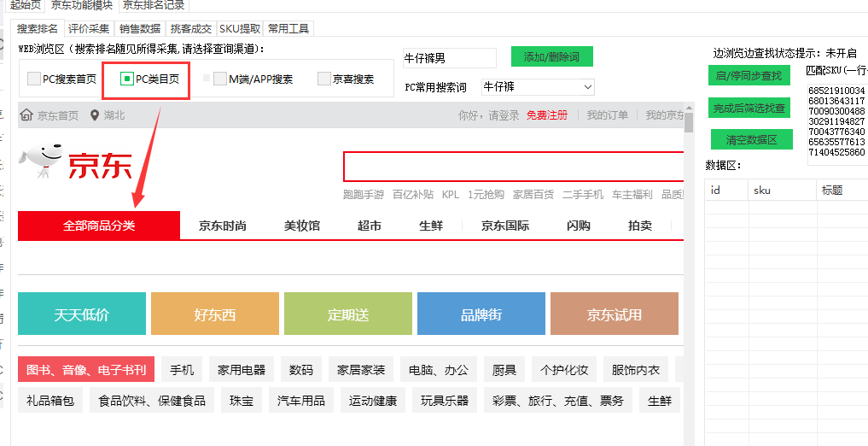The width and height of the screenshot is (868, 446).
Task: Click the 品牌街 tile
Action: pyautogui.click(x=481, y=314)
